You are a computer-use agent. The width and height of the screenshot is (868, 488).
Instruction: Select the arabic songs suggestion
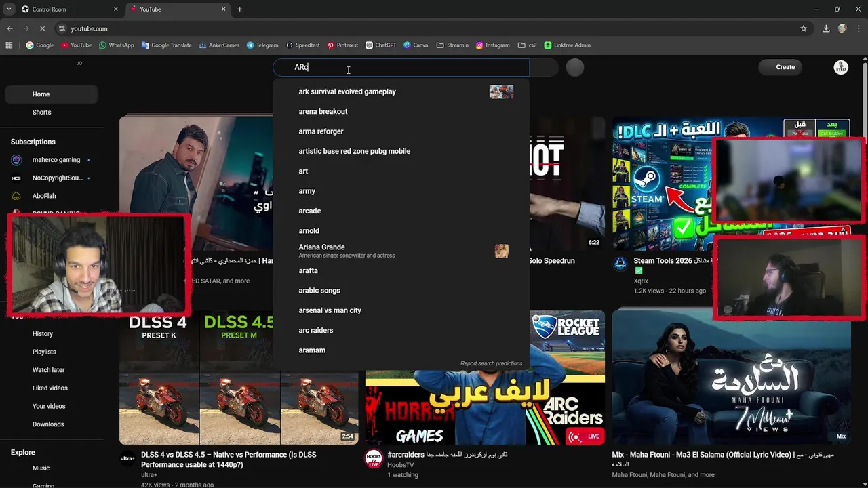401,291
